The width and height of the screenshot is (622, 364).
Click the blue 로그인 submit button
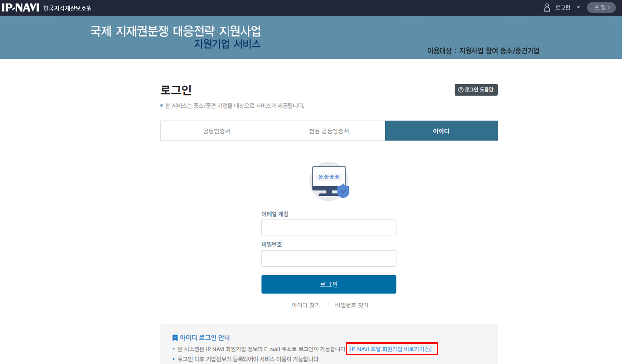click(329, 284)
